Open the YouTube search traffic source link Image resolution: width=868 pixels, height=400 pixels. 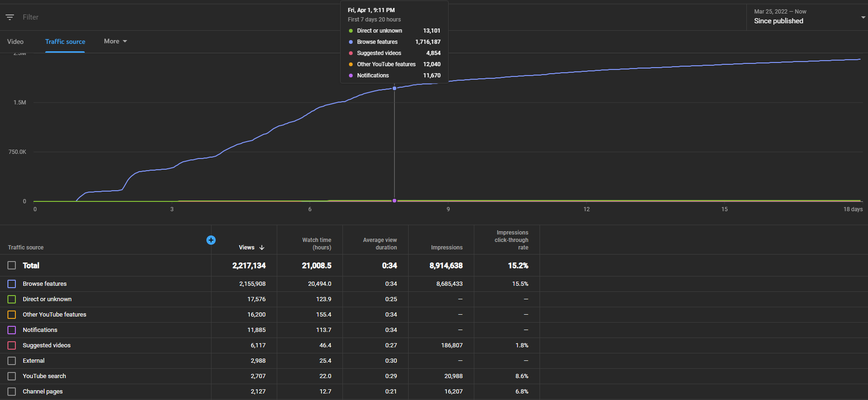44,376
